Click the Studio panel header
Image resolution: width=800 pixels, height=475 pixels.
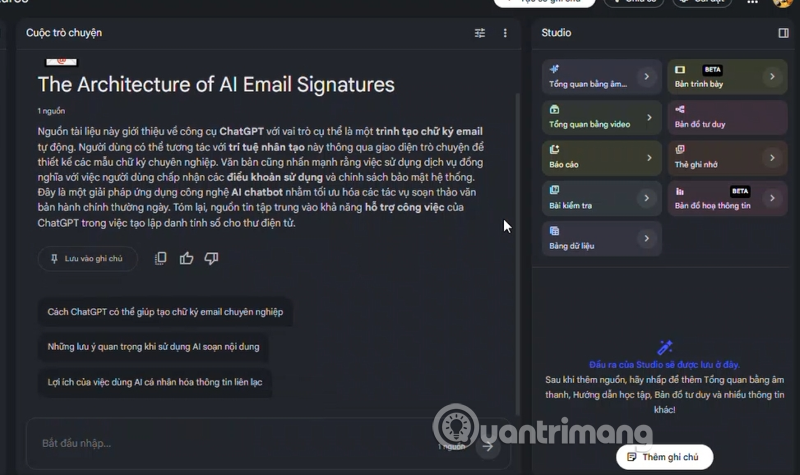click(556, 33)
